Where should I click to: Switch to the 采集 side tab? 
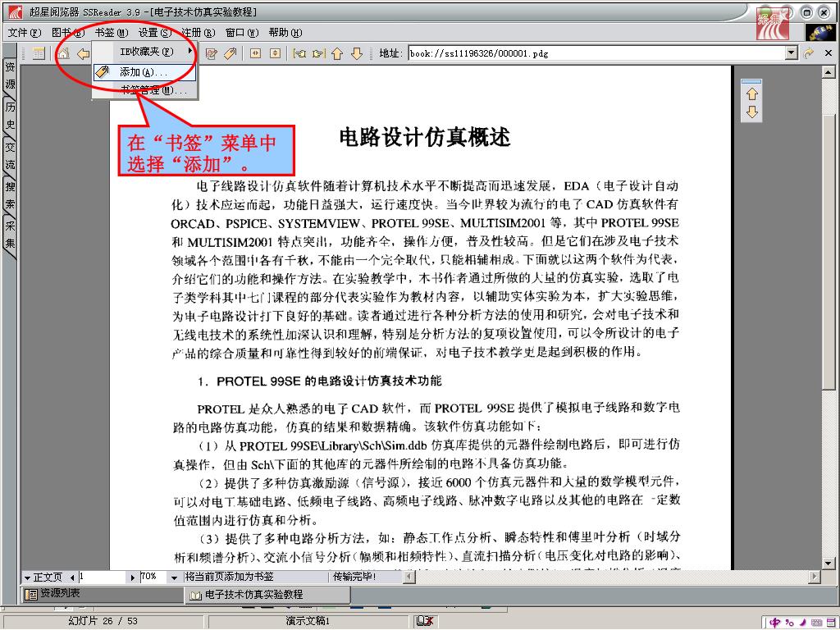pyautogui.click(x=10, y=234)
